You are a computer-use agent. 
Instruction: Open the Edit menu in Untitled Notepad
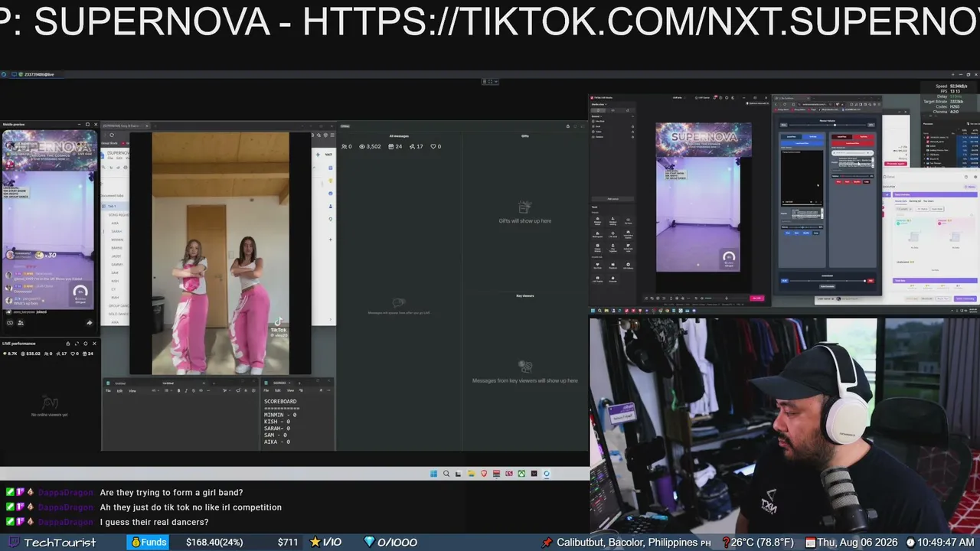tap(120, 390)
